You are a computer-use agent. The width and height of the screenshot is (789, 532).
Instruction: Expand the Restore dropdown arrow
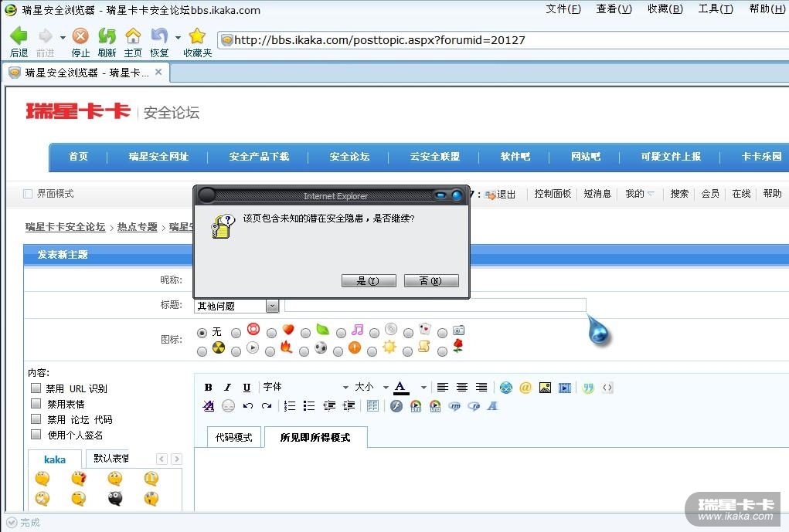[x=178, y=37]
